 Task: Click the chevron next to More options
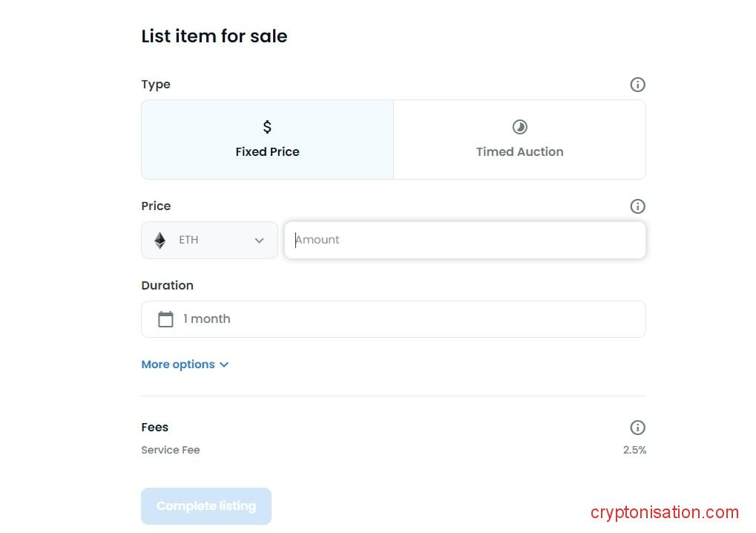coord(224,364)
